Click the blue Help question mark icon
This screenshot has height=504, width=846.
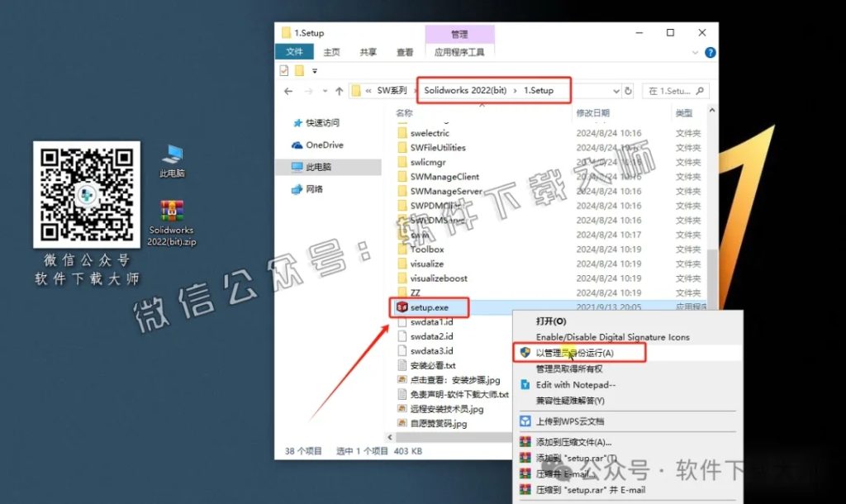coord(710,52)
